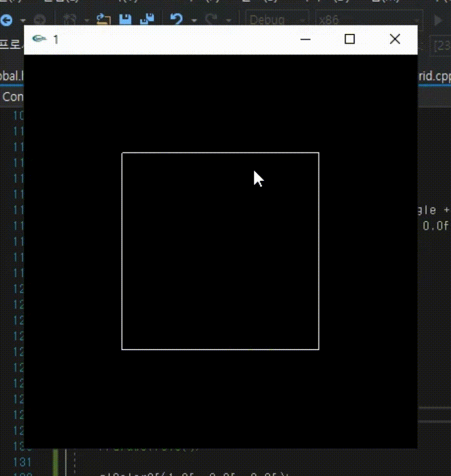Open the Debug configuration dropdown

(x=302, y=20)
